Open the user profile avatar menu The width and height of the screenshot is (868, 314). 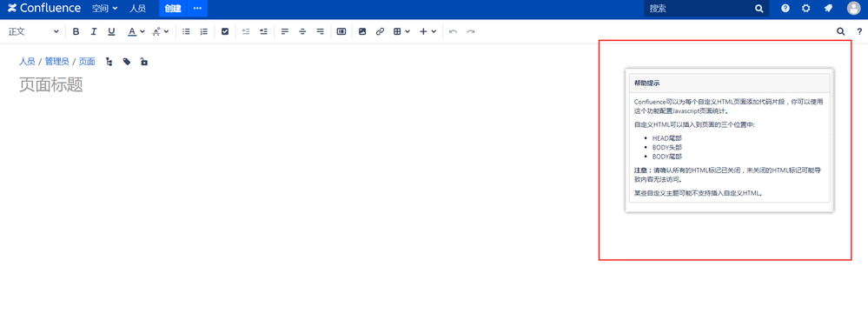853,9
